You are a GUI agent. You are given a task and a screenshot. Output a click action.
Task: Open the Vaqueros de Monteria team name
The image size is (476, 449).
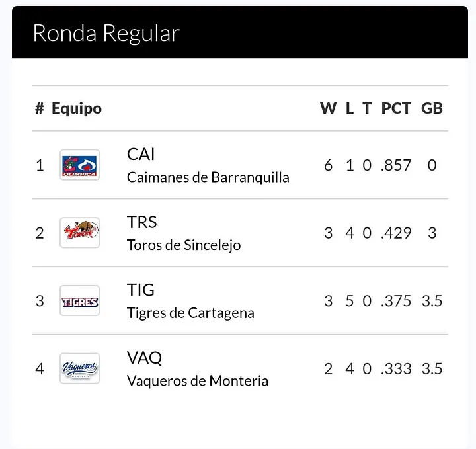tap(198, 381)
